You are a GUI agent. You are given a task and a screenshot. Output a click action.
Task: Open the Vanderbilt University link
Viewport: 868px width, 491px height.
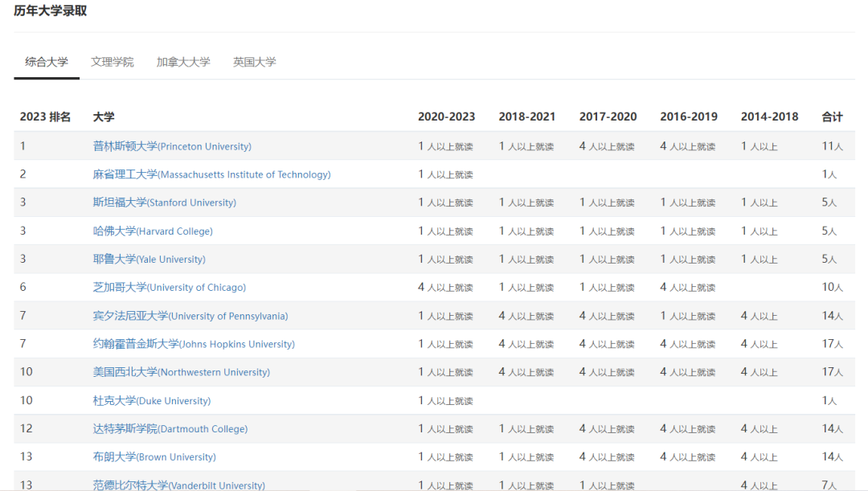click(x=178, y=485)
